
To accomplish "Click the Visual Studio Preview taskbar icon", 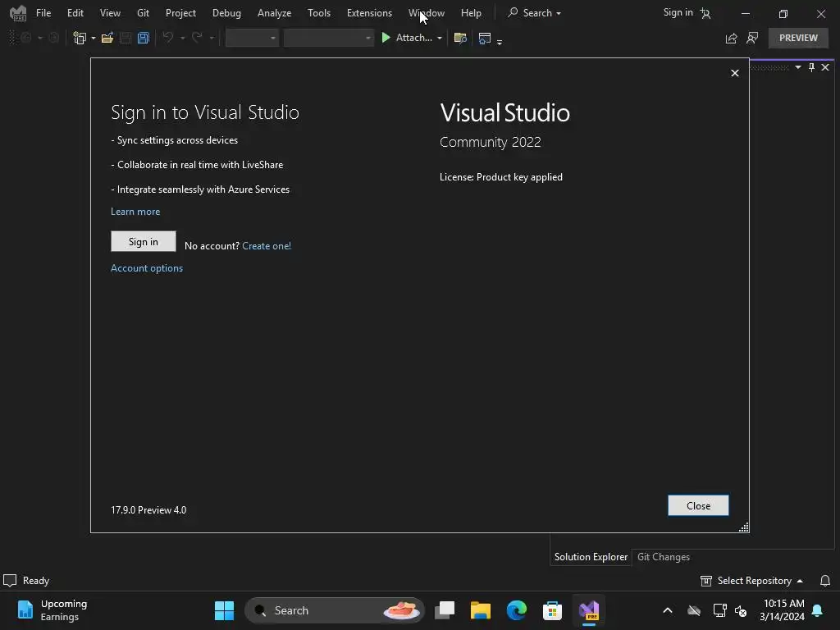I will point(589,610).
